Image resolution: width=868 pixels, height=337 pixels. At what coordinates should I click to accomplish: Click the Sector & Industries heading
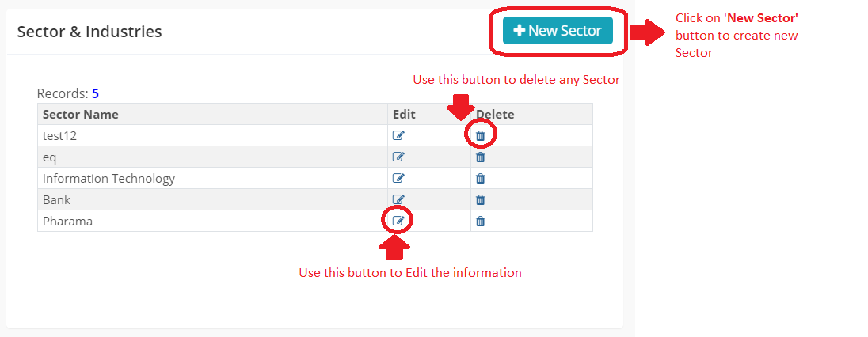(89, 32)
